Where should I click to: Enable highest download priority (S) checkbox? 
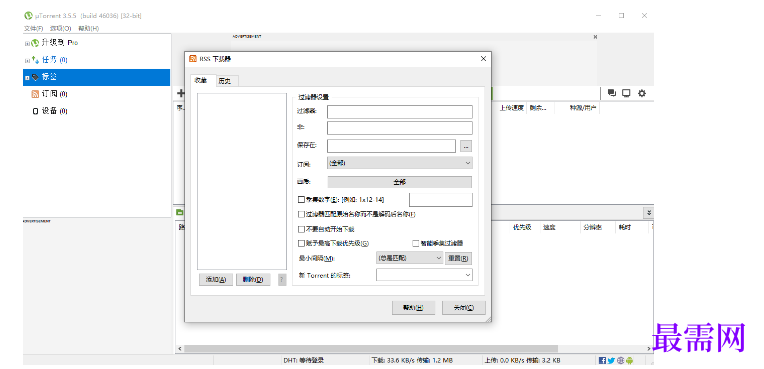301,243
